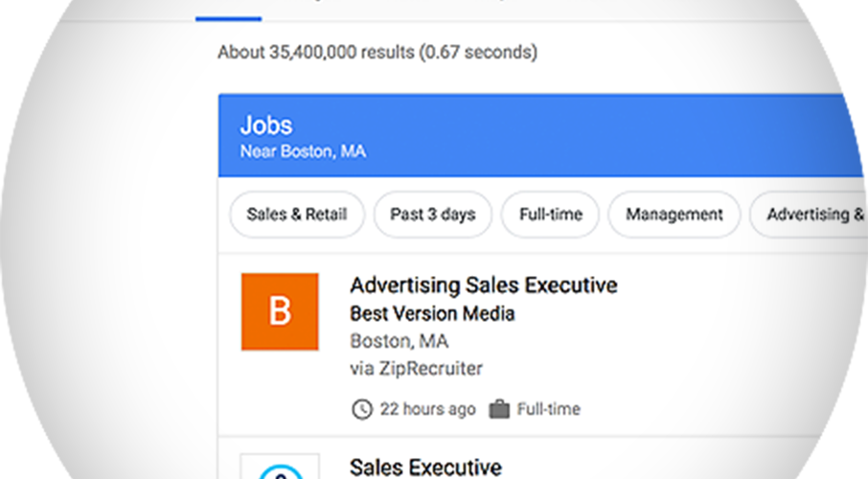
Task: Click the orange B company logo
Action: 280,311
